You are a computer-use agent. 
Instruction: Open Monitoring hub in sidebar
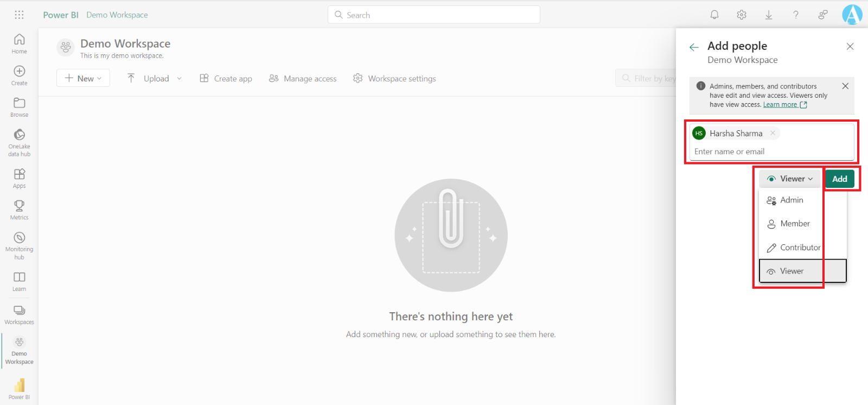tap(19, 245)
